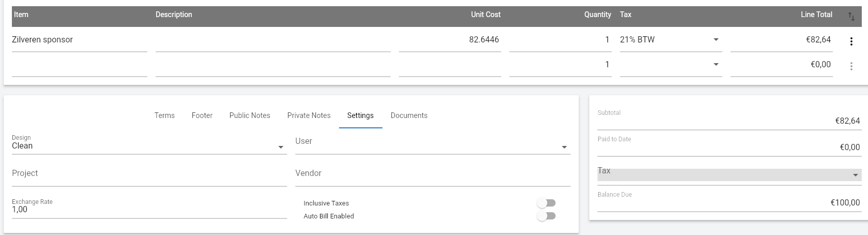Click the Vendor input field
Screen dimensions: 868x235
click(433, 175)
